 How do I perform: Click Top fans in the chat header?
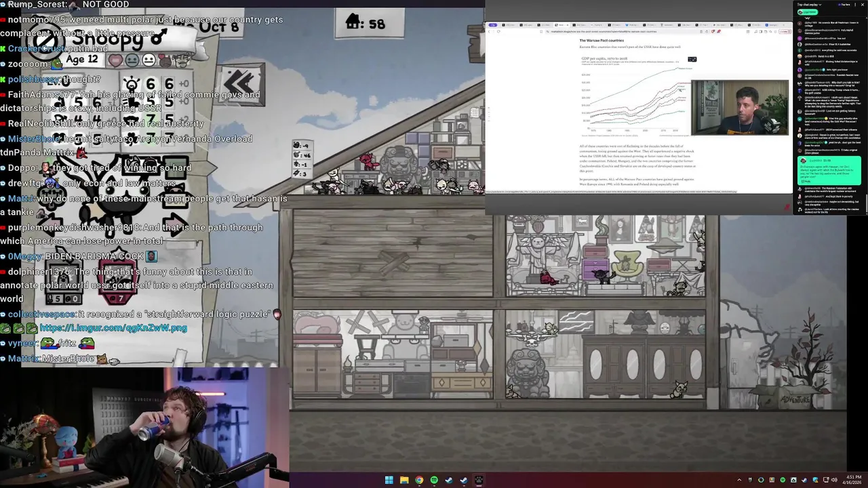[x=845, y=5]
